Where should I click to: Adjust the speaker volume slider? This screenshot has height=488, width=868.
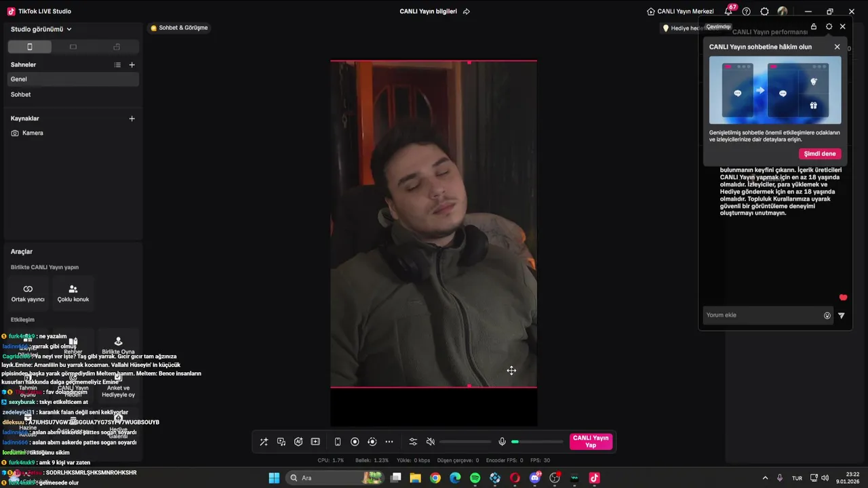[465, 442]
